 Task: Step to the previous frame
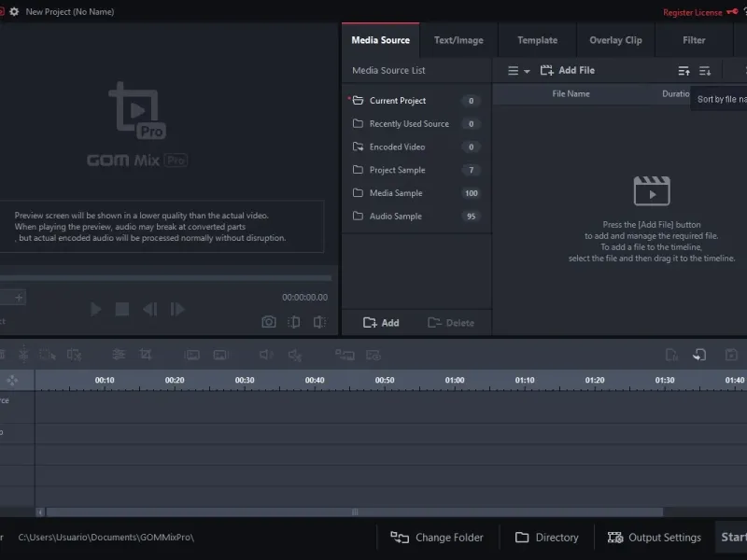click(x=149, y=309)
